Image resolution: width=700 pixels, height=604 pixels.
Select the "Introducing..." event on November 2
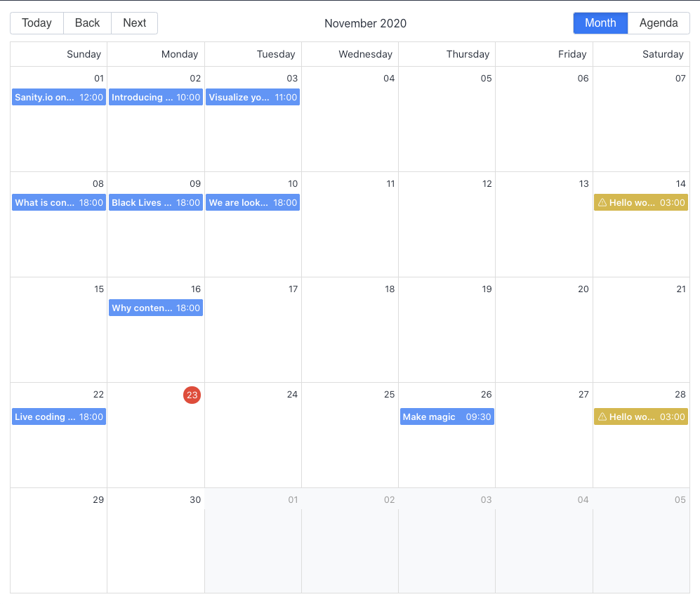point(155,97)
